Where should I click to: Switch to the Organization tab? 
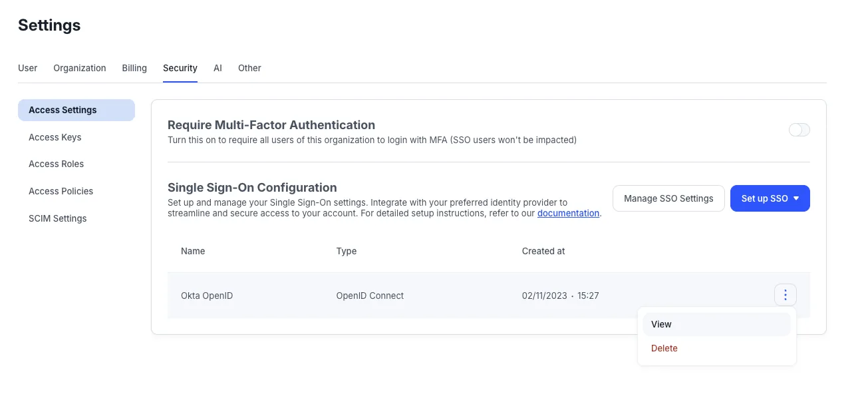80,68
